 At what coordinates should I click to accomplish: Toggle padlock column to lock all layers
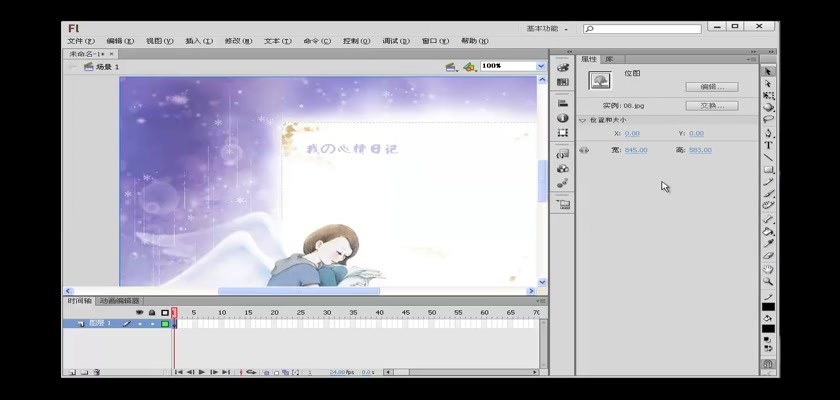pyautogui.click(x=152, y=312)
